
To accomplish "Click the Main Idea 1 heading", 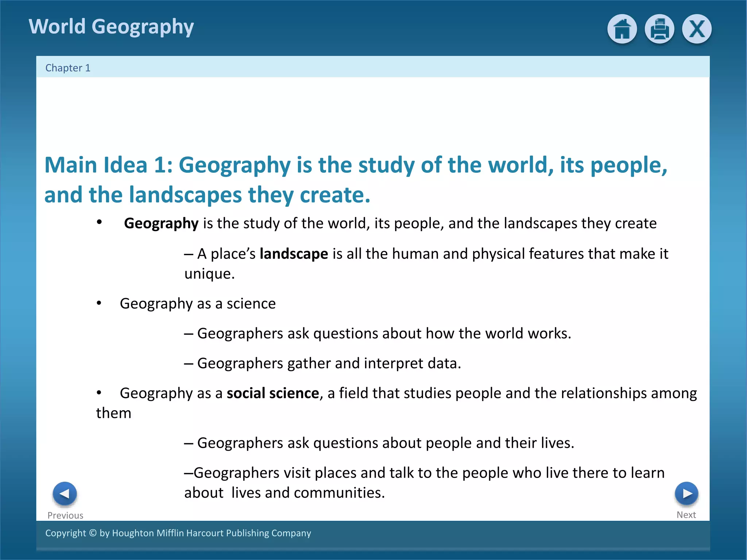I will point(356,179).
